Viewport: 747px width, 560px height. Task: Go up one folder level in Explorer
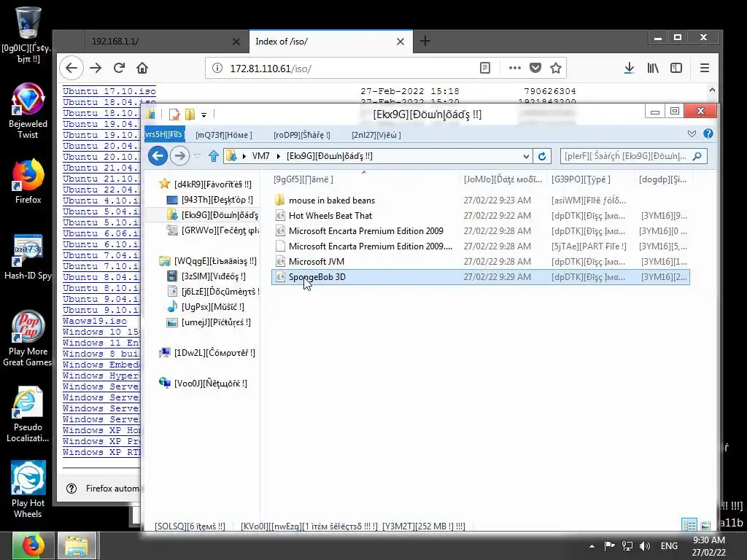214,156
